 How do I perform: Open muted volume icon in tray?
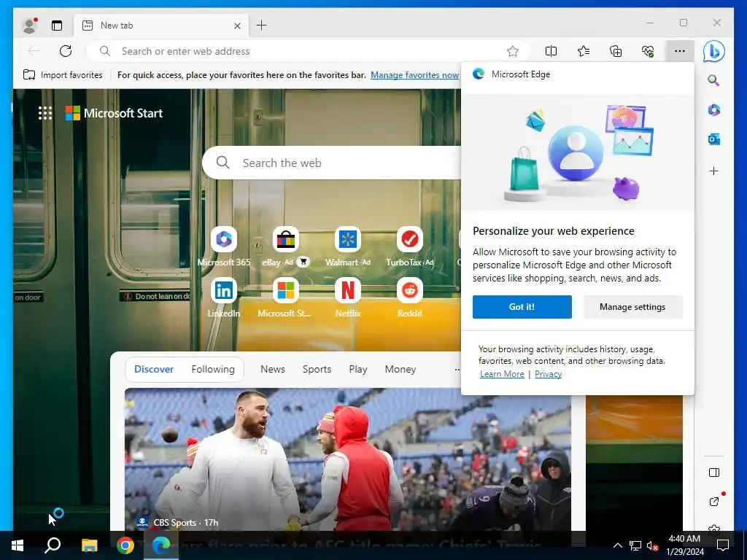[652, 545]
